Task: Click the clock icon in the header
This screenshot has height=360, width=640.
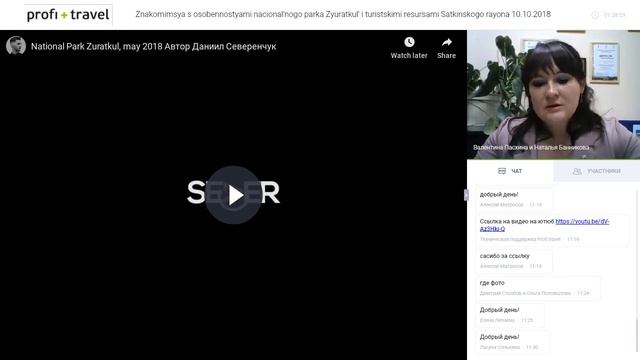Action: (x=595, y=15)
